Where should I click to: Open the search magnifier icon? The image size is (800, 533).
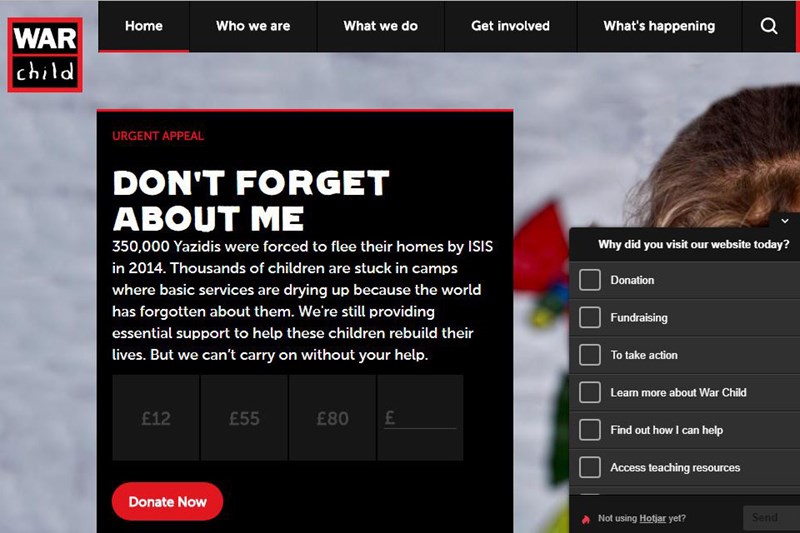point(769,26)
